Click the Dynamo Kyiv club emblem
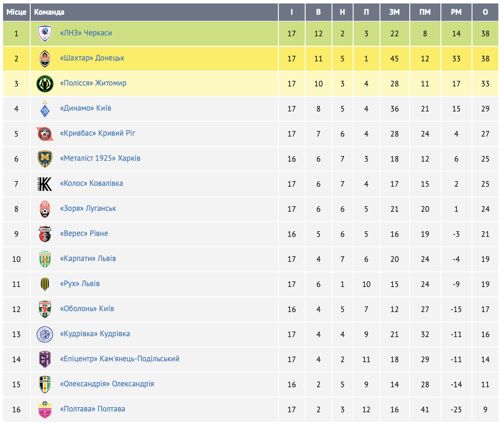This screenshot has width=504, height=427. 45,108
